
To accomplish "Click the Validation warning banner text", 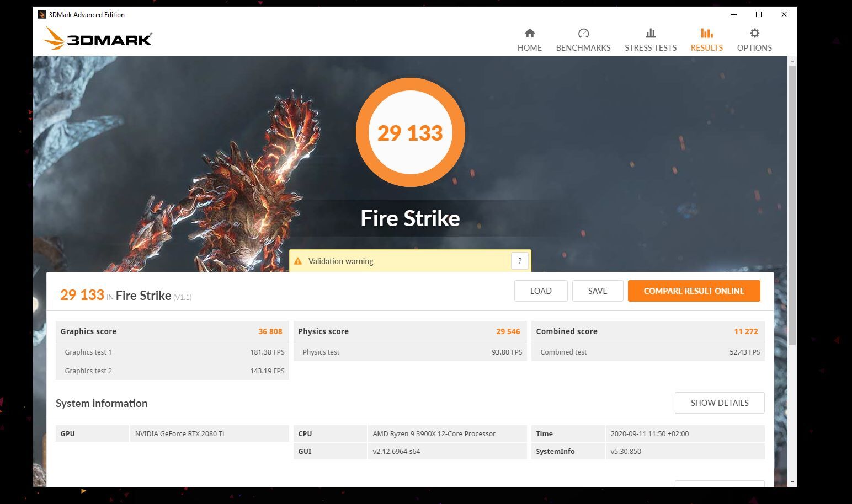I will point(340,261).
